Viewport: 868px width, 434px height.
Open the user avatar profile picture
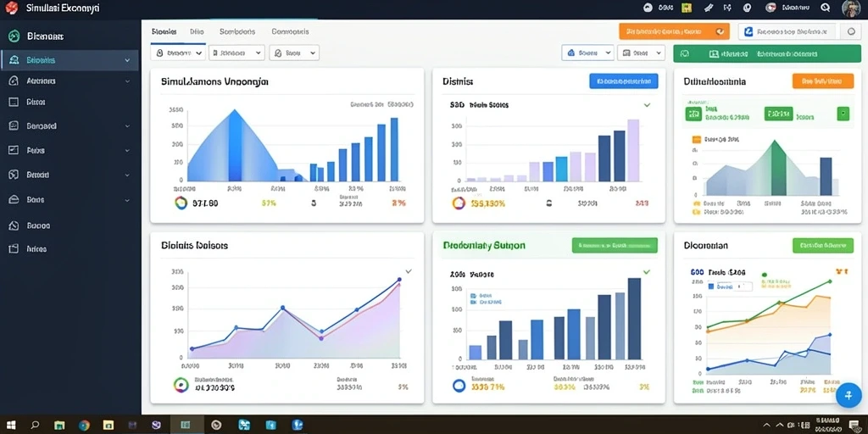click(851, 8)
